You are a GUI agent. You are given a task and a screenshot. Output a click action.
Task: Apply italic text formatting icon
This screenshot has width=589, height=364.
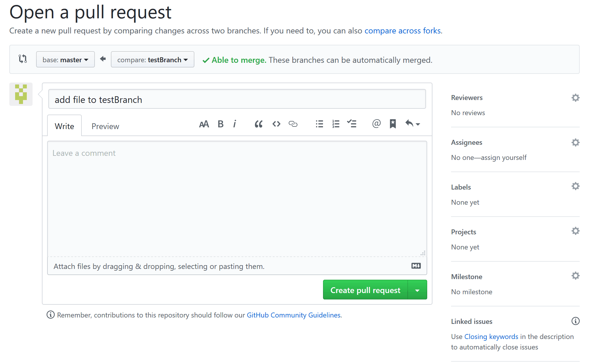[x=235, y=124]
